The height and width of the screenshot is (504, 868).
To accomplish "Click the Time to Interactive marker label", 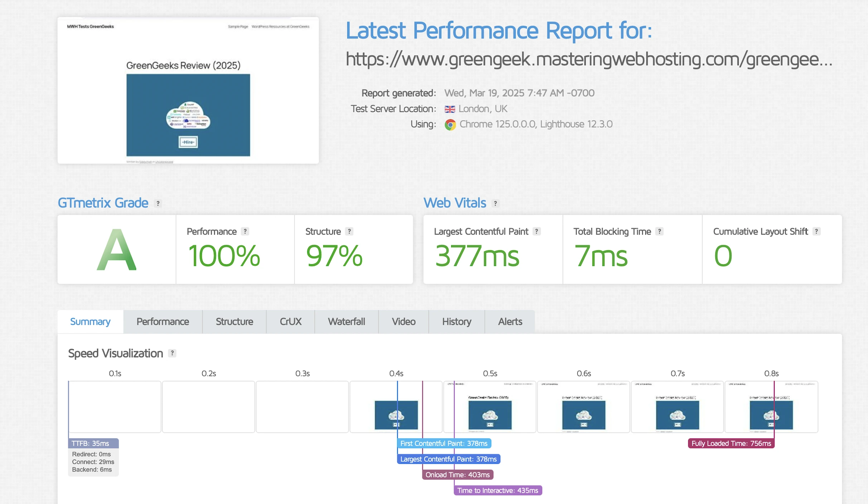I will [498, 490].
